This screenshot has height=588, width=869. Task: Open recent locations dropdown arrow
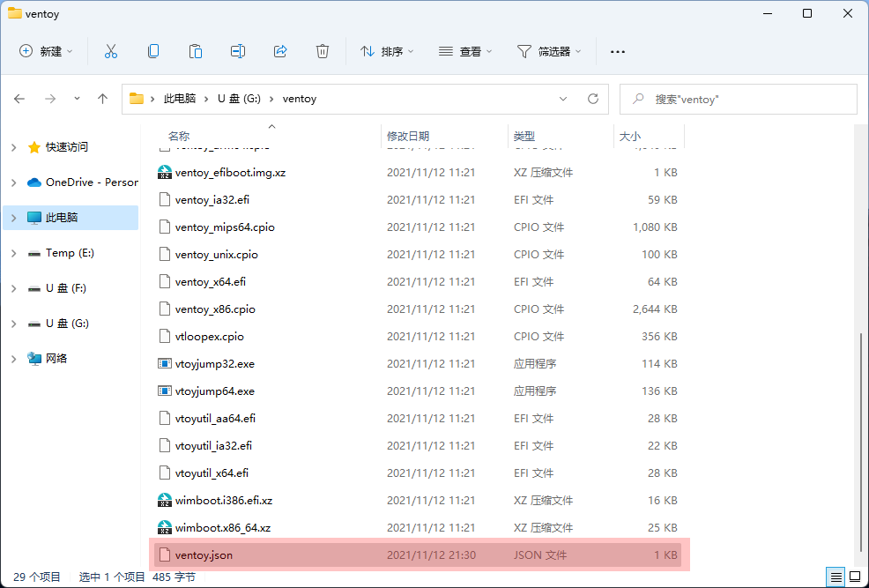[x=77, y=99]
